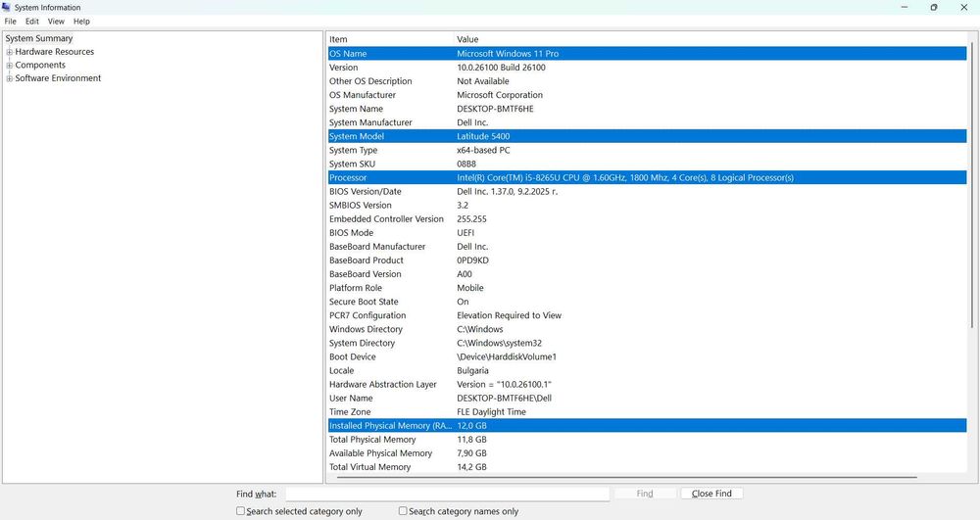Select the Processor row

648,177
